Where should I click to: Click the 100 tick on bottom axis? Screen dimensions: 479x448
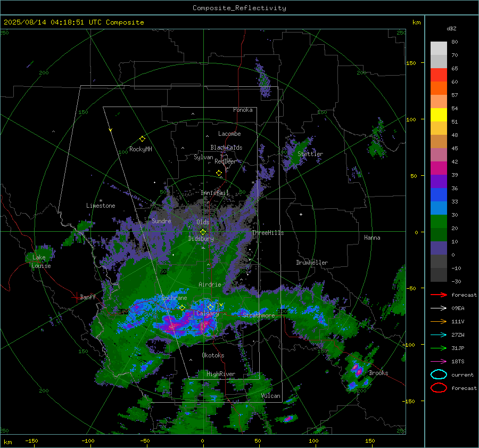pos(313,441)
